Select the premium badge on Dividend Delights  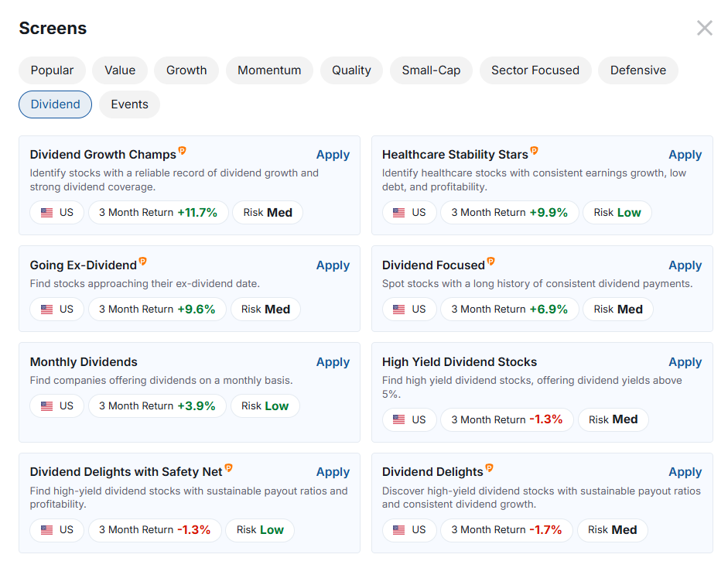click(x=488, y=467)
